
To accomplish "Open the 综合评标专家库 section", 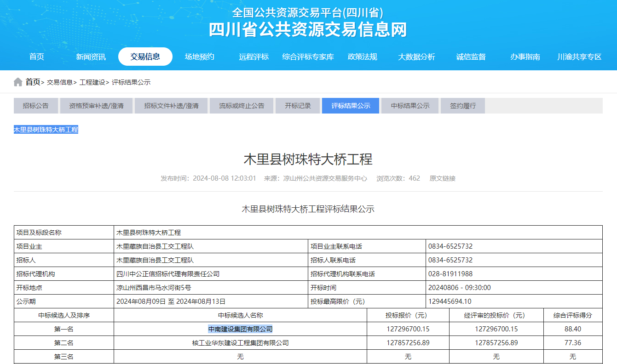I will point(307,57).
